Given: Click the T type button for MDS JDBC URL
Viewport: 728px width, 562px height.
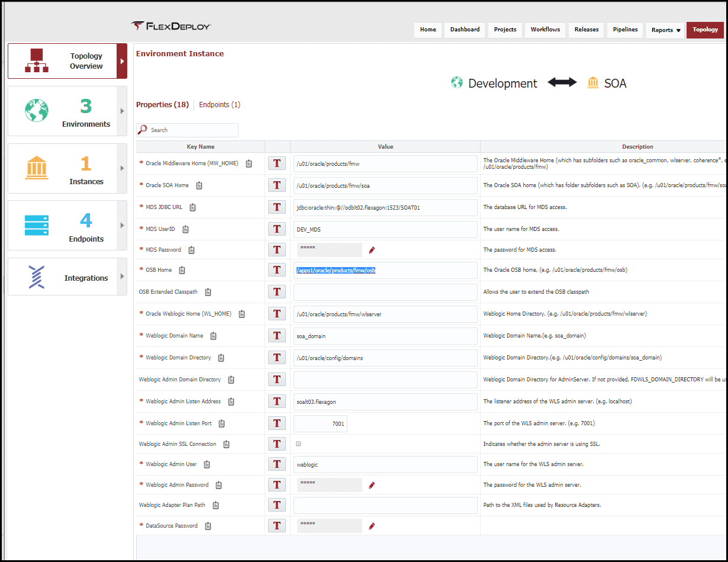Looking at the screenshot, I should [x=277, y=207].
